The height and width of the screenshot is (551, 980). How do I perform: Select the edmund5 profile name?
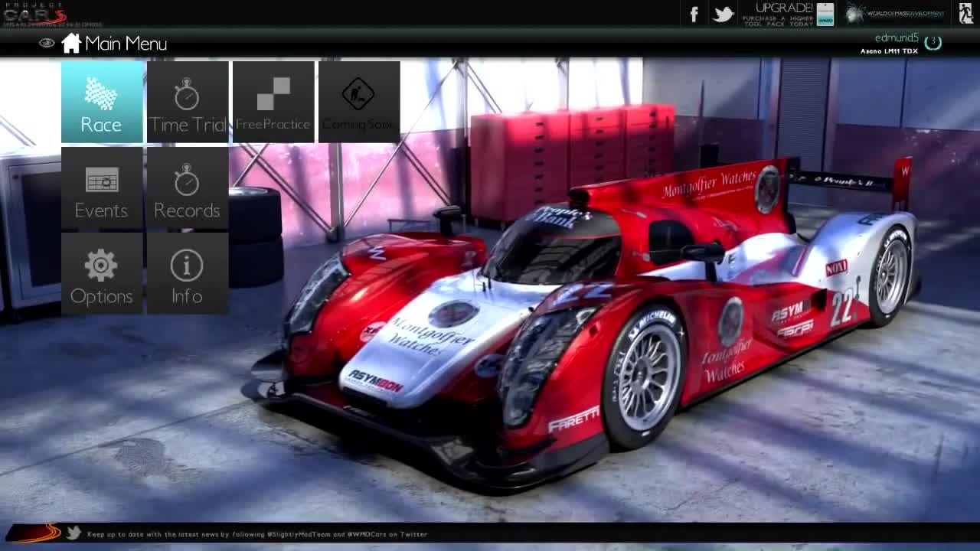click(897, 37)
